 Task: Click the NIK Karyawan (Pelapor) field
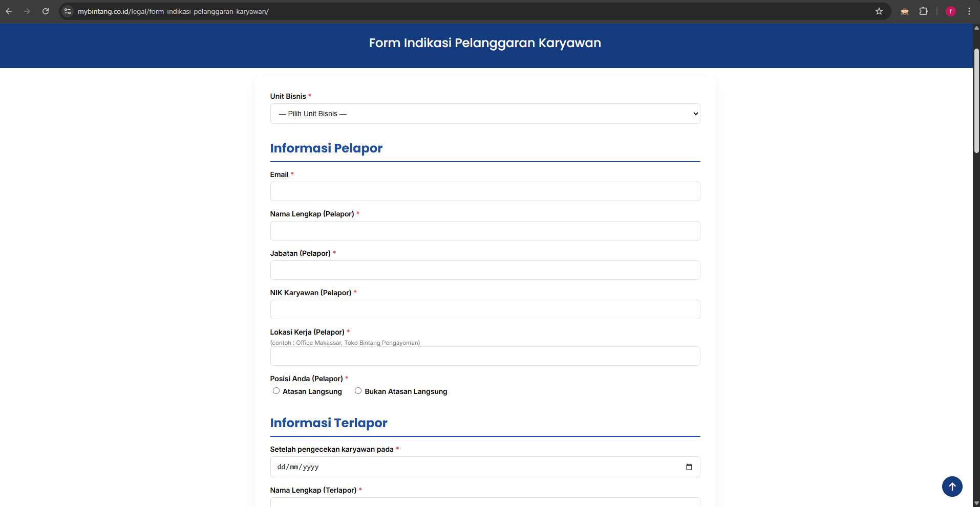pyautogui.click(x=485, y=310)
